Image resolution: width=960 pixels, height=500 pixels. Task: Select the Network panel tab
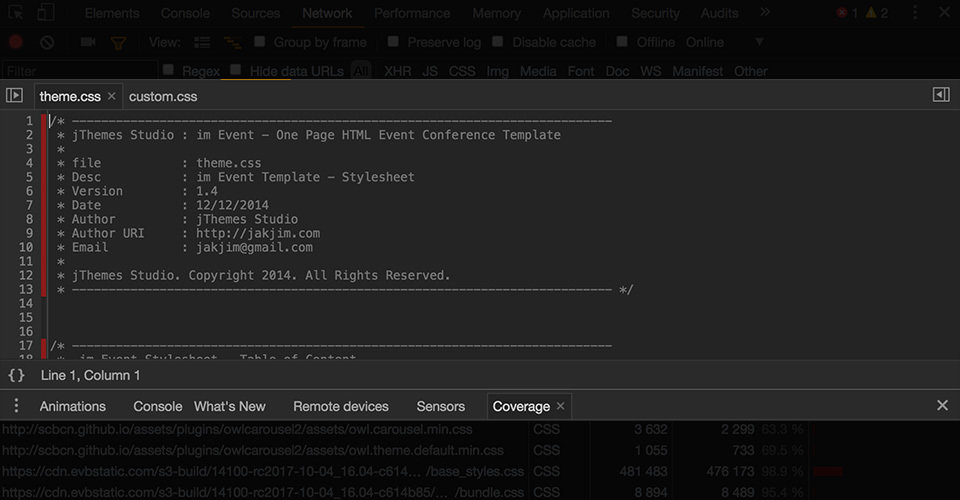click(327, 13)
